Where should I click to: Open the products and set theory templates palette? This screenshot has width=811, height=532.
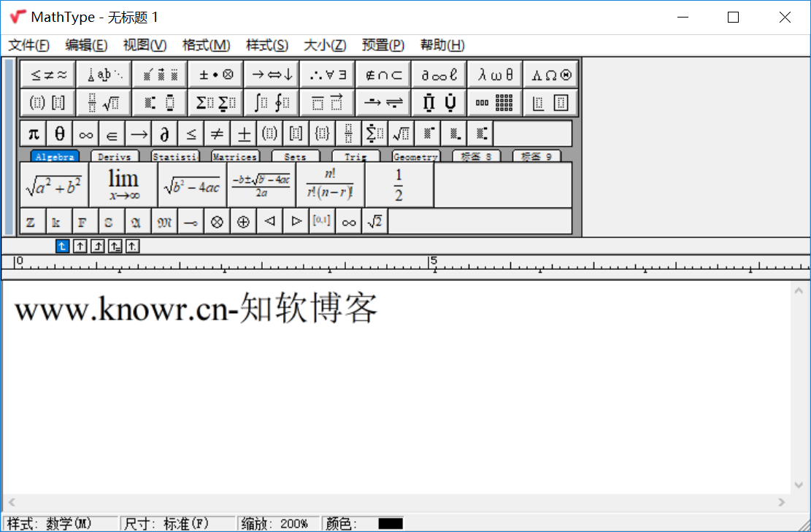click(439, 102)
